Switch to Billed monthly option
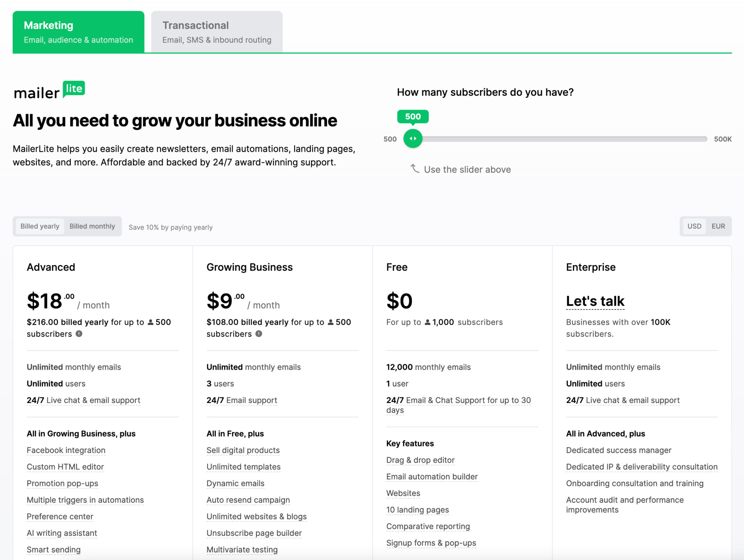The width and height of the screenshot is (744, 560). 92,226
